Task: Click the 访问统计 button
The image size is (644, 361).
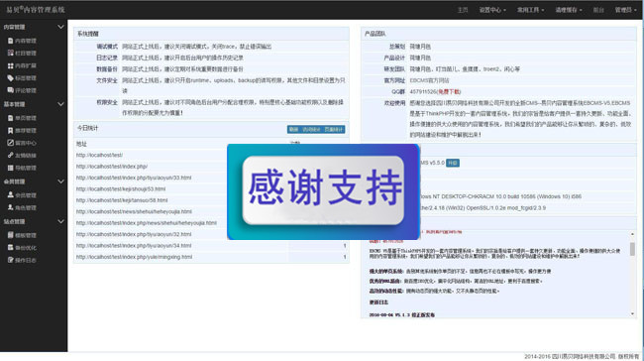Action: (311, 130)
